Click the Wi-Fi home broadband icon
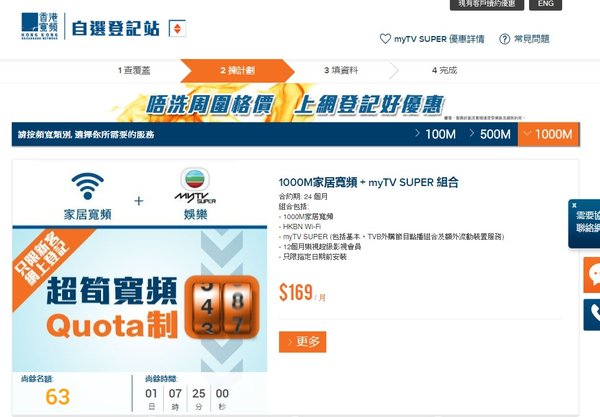The height and width of the screenshot is (417, 600). tap(88, 186)
